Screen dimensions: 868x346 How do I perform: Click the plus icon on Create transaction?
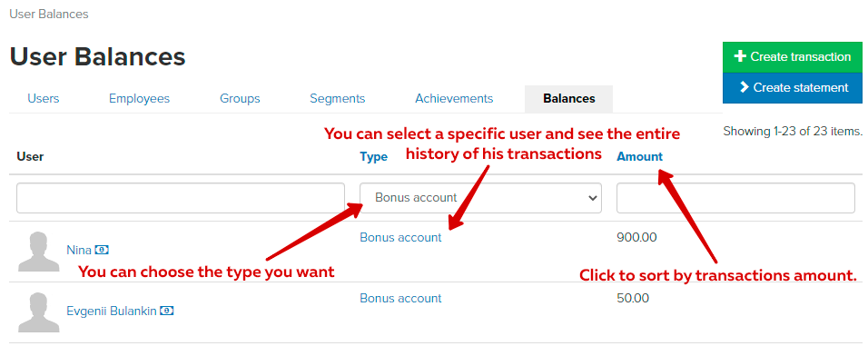pyautogui.click(x=740, y=56)
